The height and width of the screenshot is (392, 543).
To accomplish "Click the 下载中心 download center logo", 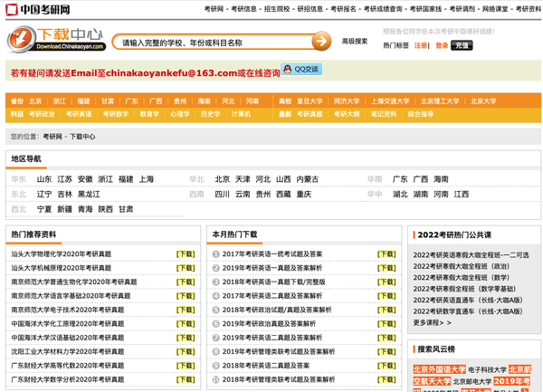I will [x=56, y=40].
